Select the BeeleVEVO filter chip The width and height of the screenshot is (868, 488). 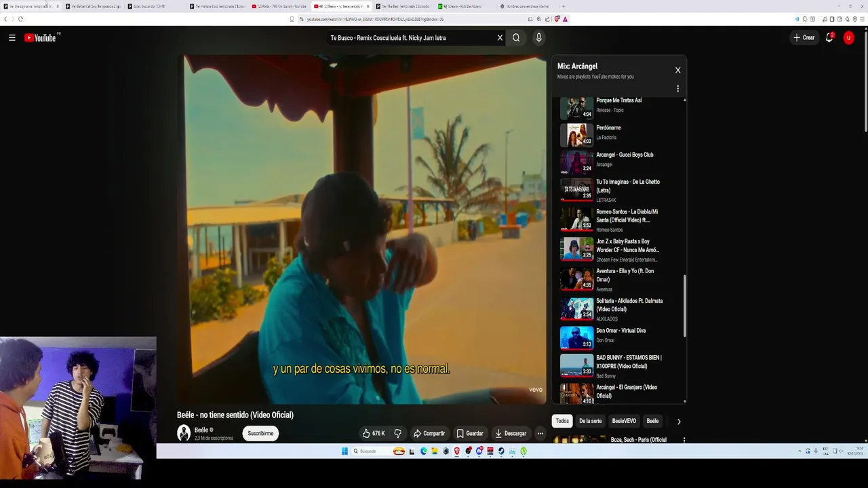click(624, 421)
